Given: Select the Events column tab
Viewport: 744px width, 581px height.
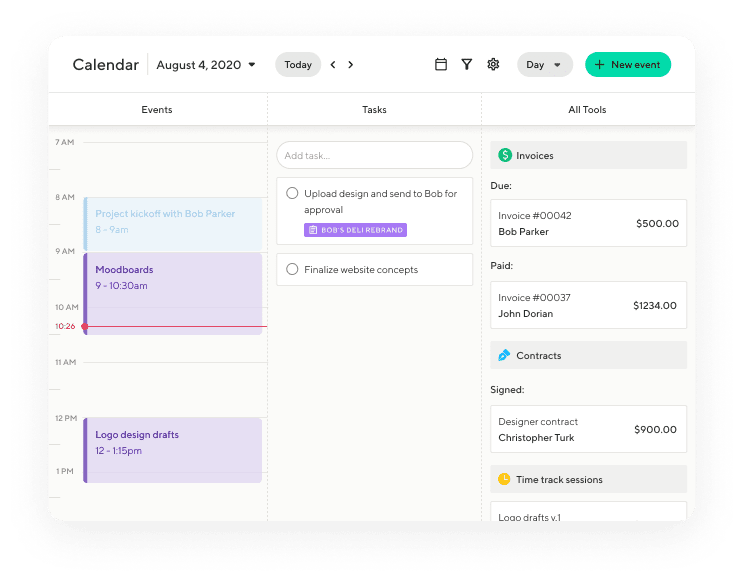Looking at the screenshot, I should pyautogui.click(x=157, y=110).
